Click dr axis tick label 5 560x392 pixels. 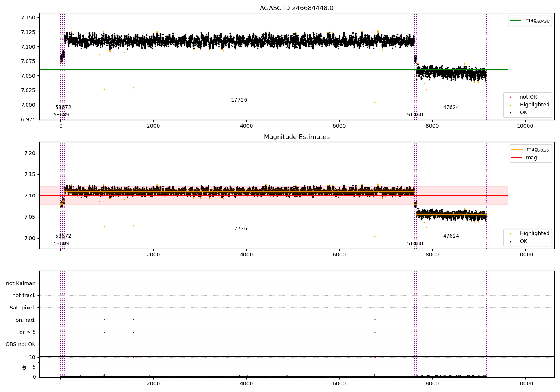click(x=34, y=367)
